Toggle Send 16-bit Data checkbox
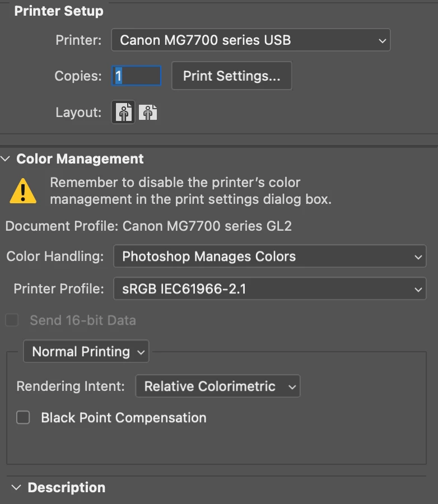Image resolution: width=438 pixels, height=504 pixels. point(12,320)
